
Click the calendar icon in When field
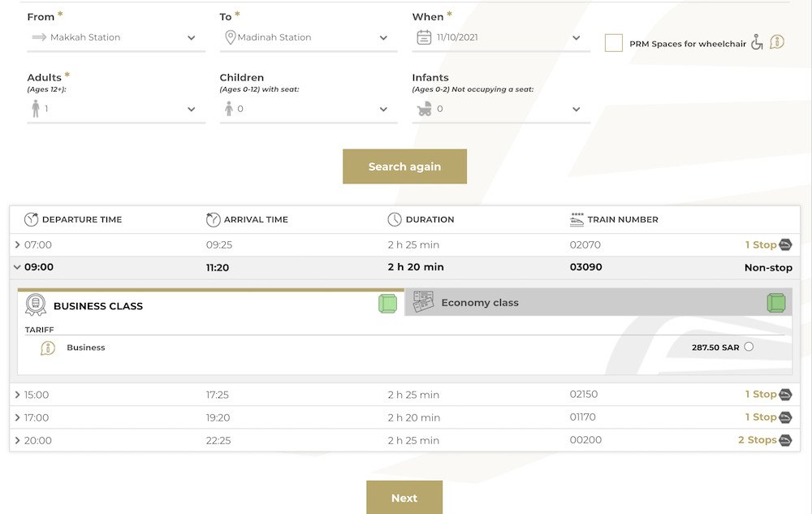pyautogui.click(x=424, y=37)
